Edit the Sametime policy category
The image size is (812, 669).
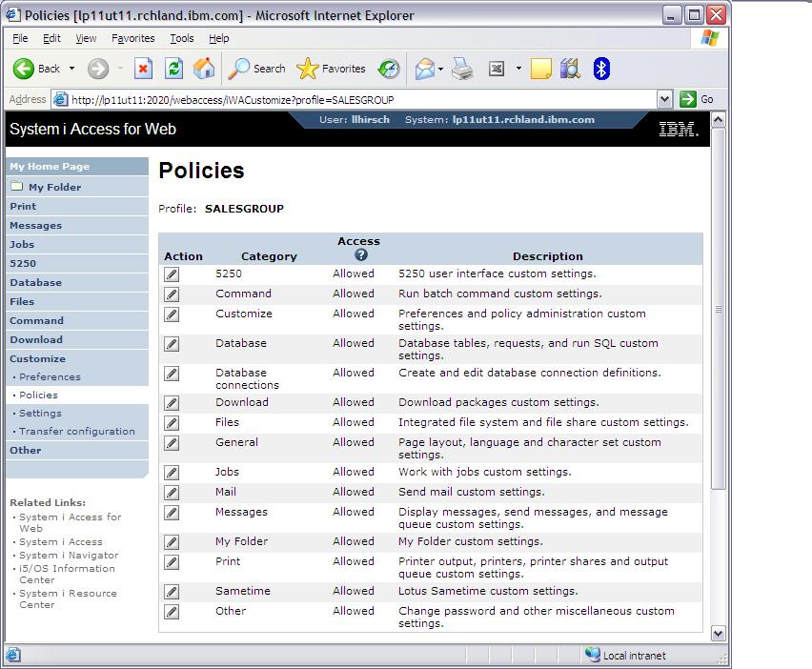(172, 591)
